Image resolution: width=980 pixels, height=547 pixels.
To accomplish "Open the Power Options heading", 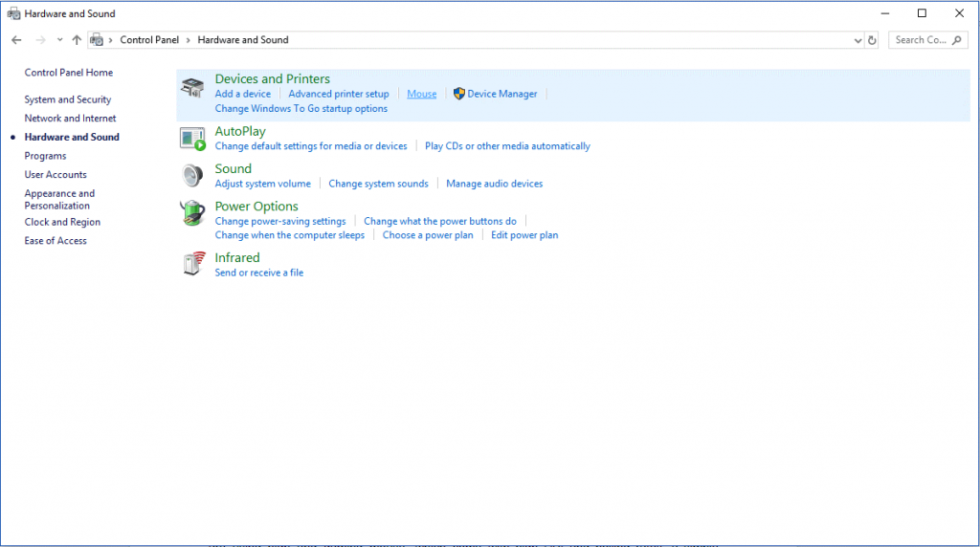I will click(256, 206).
